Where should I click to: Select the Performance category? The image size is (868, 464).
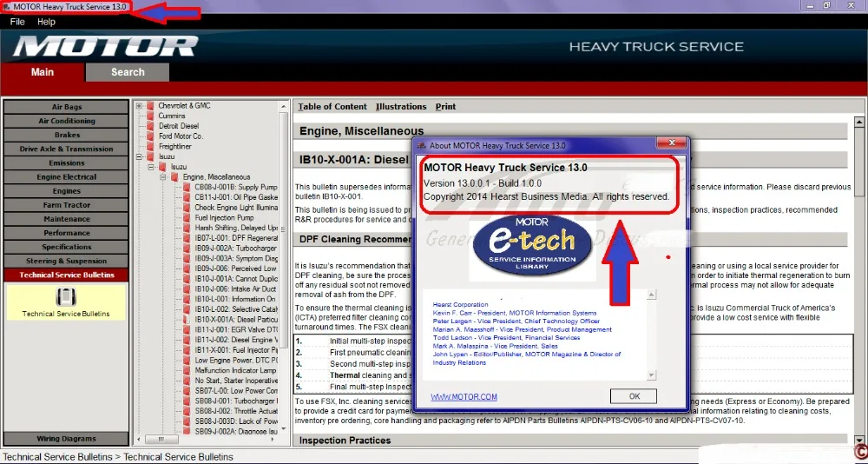tap(67, 233)
